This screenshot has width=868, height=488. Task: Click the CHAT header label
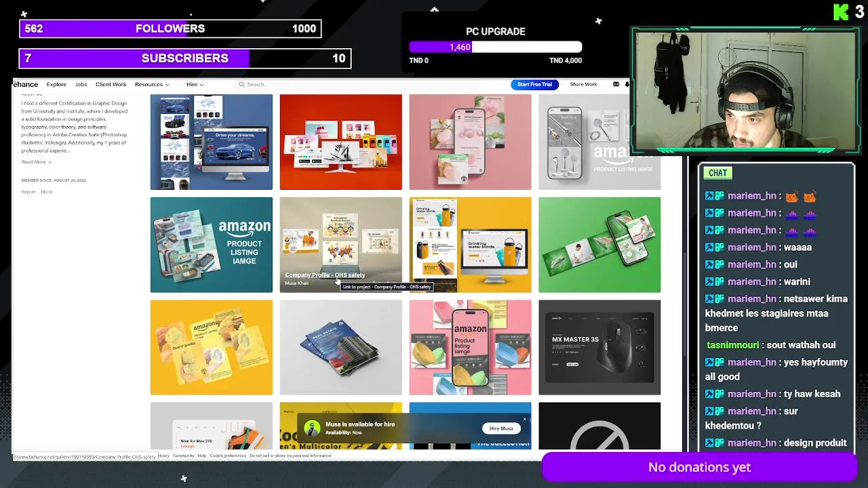[717, 173]
